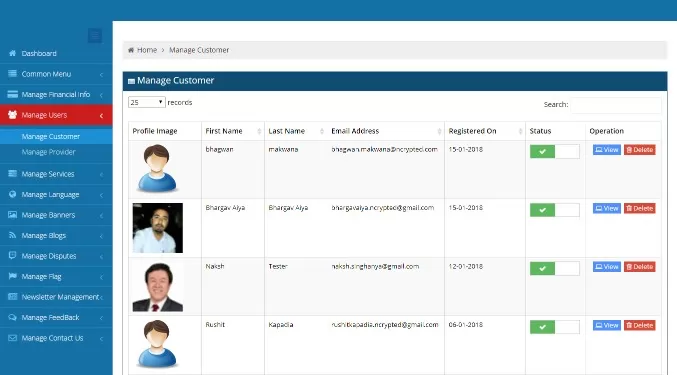Delete customer Naksh Tester

(639, 267)
